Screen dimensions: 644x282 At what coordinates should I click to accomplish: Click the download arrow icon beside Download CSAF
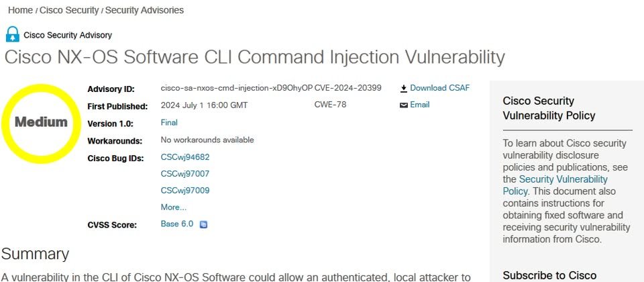[404, 89]
